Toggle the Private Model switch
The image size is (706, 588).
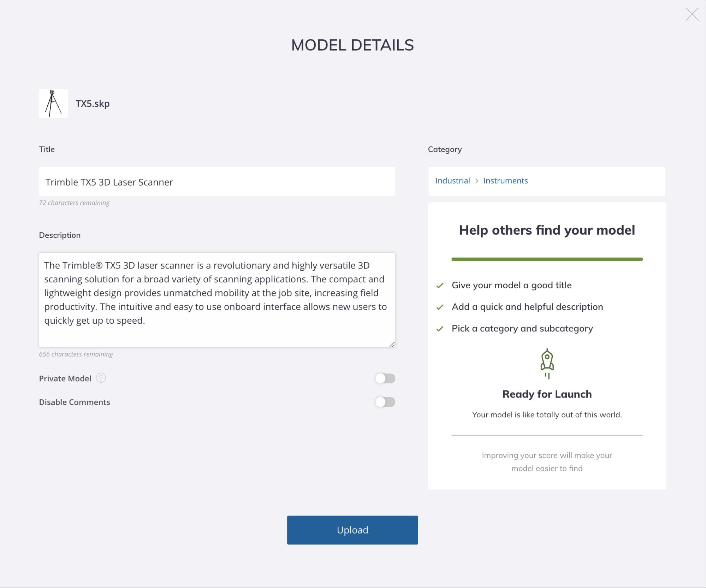point(385,378)
